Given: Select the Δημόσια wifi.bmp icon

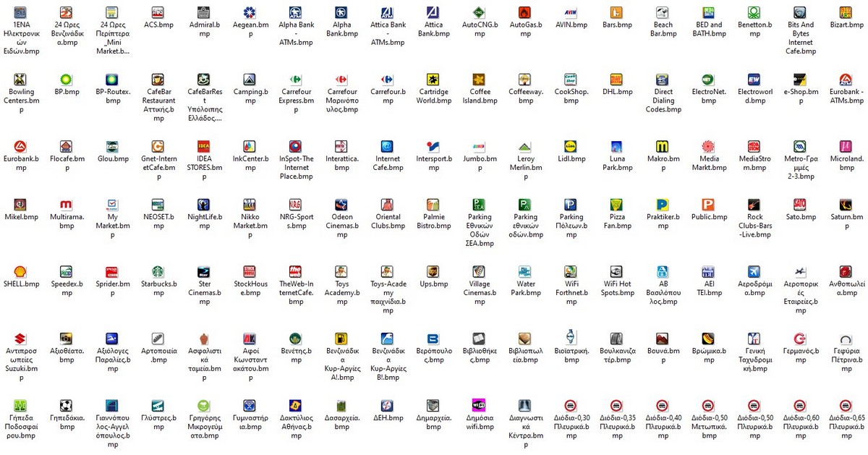Looking at the screenshot, I should click(x=479, y=406).
